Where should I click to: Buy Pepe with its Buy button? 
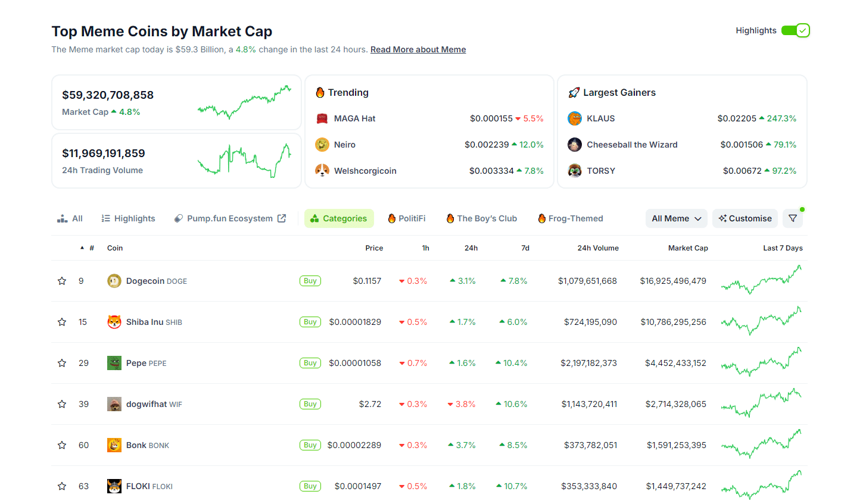tap(310, 363)
